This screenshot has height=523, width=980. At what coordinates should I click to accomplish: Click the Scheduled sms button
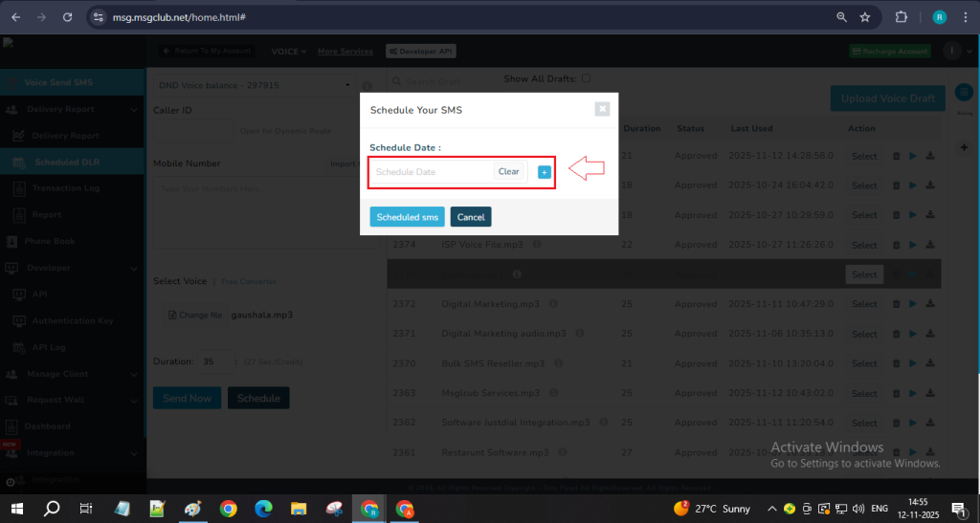(x=407, y=217)
